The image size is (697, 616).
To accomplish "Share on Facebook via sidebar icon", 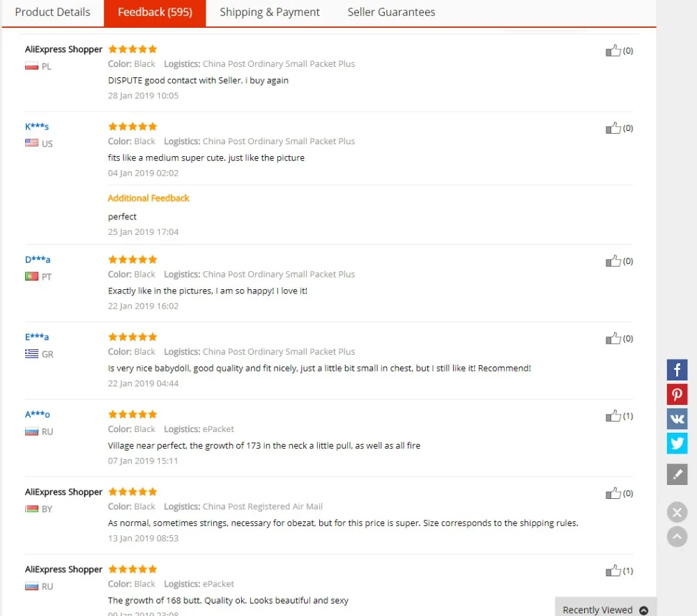I will point(677,370).
